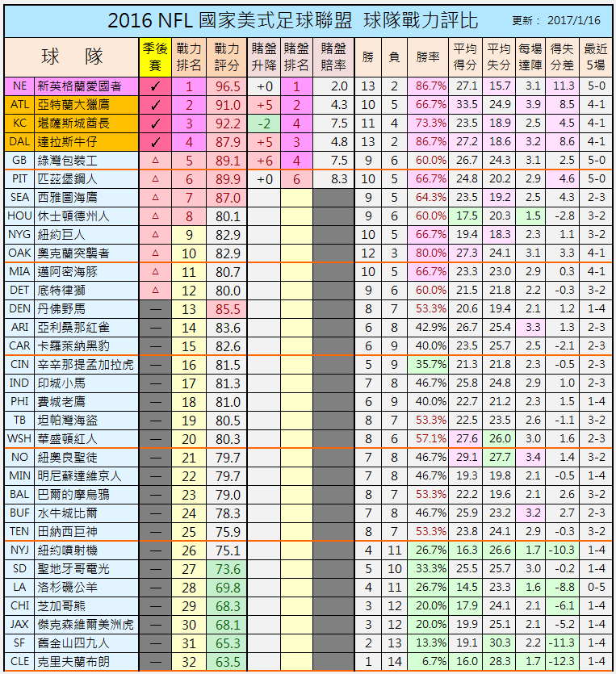Click win rate 80.0% in OAK row

pyautogui.click(x=431, y=253)
